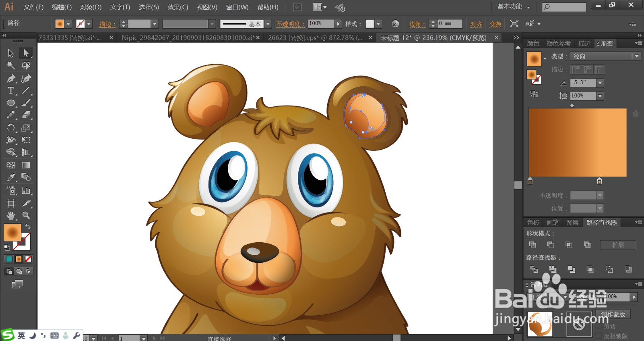Click 变换 transform link in control bar
The image size is (644, 341).
point(495,24)
